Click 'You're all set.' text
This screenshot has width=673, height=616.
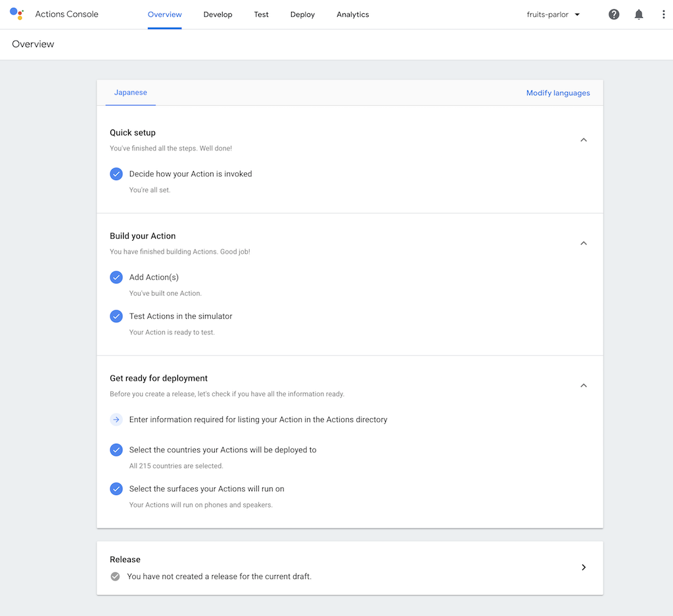tap(150, 190)
